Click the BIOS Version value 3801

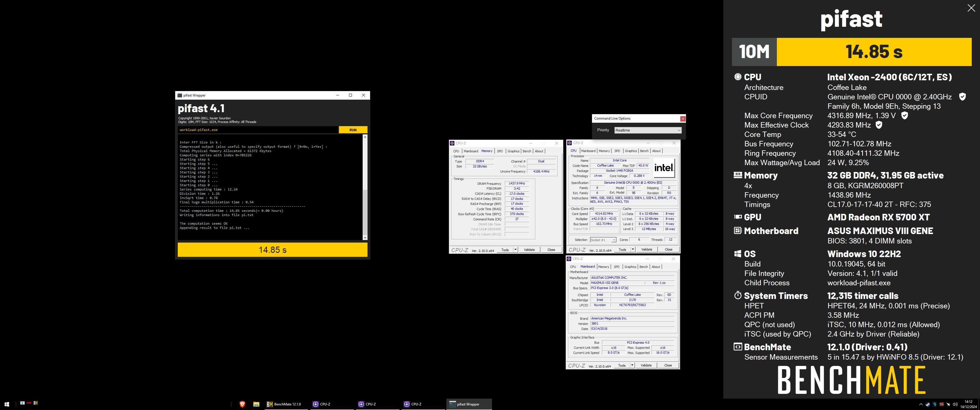coord(632,324)
